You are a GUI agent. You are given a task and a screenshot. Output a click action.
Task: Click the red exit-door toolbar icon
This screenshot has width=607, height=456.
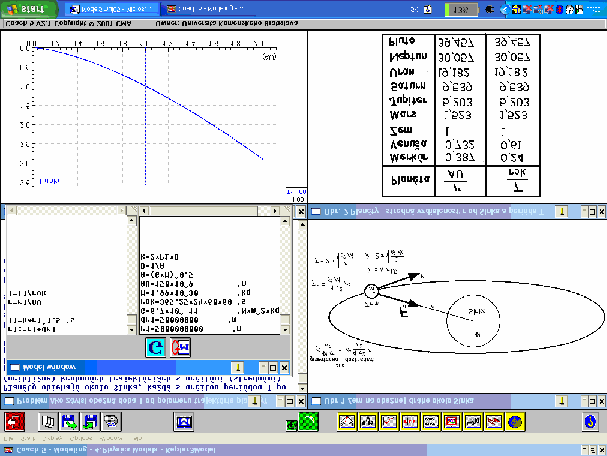tap(15, 422)
